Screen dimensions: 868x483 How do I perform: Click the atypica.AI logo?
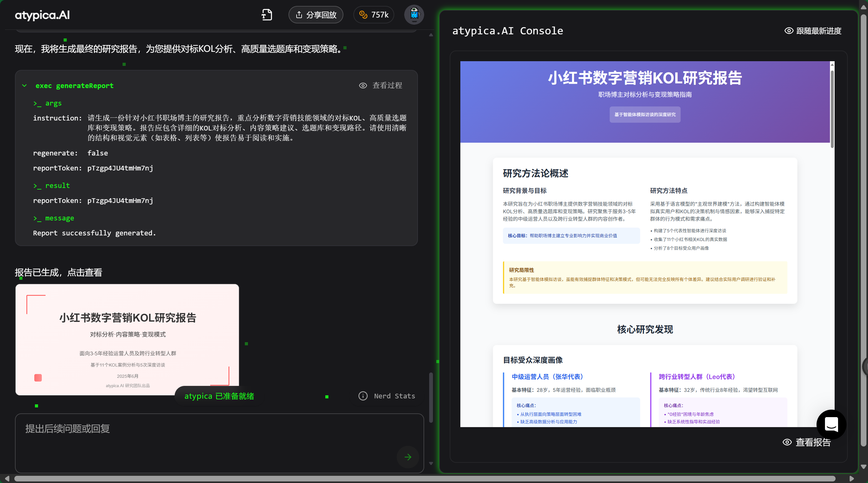point(42,15)
